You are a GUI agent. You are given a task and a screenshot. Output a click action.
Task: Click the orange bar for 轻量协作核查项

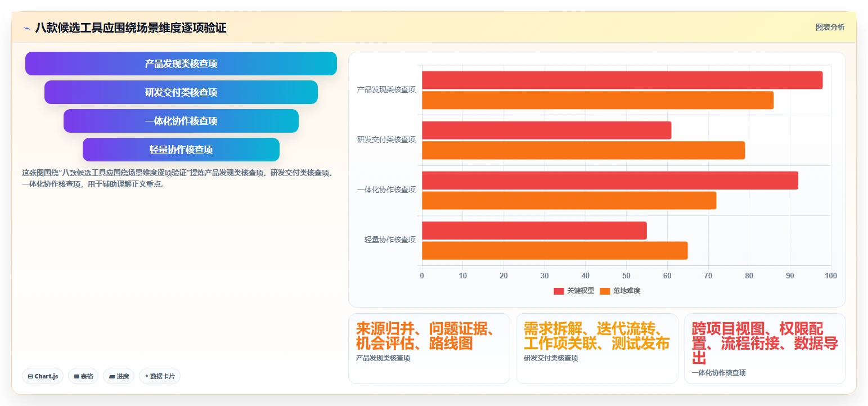click(x=555, y=251)
